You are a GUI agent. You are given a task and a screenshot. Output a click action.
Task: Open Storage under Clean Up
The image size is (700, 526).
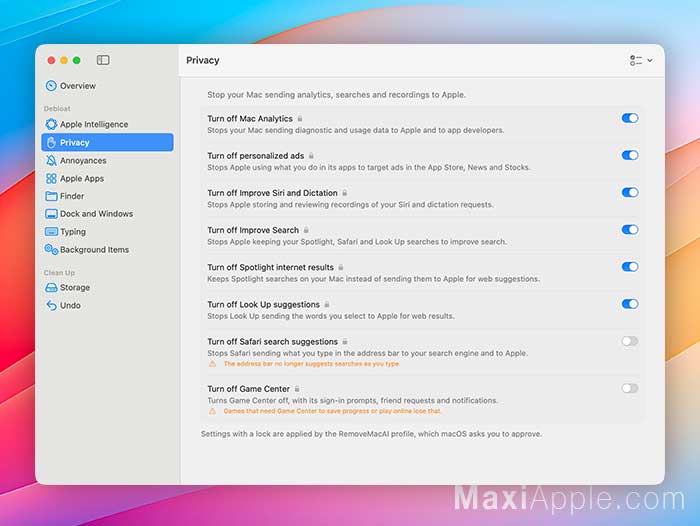[107, 288]
